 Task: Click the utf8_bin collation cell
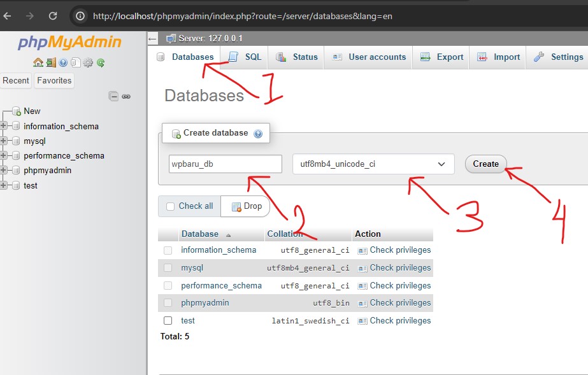331,303
